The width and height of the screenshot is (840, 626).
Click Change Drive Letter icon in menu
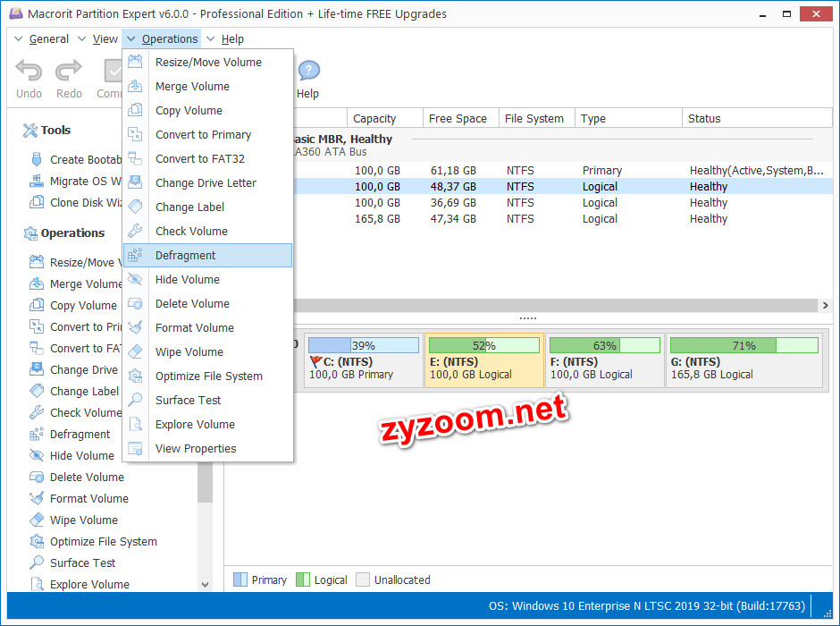135,182
